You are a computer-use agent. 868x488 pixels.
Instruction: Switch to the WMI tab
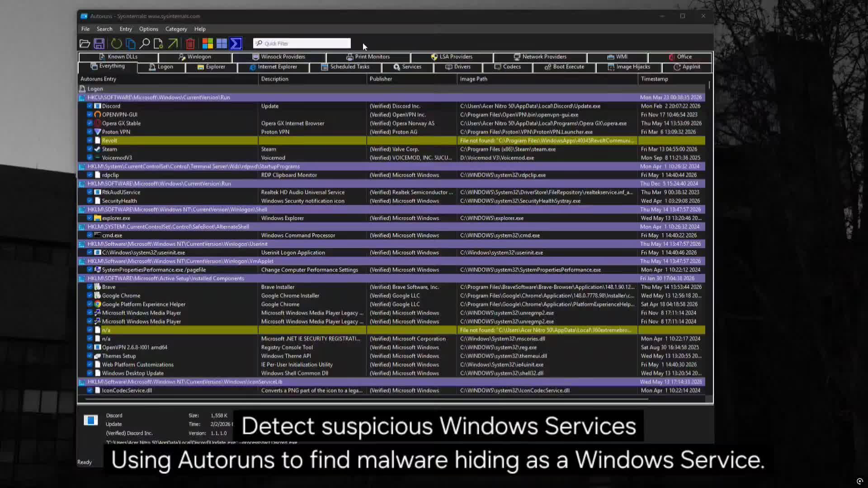[617, 57]
